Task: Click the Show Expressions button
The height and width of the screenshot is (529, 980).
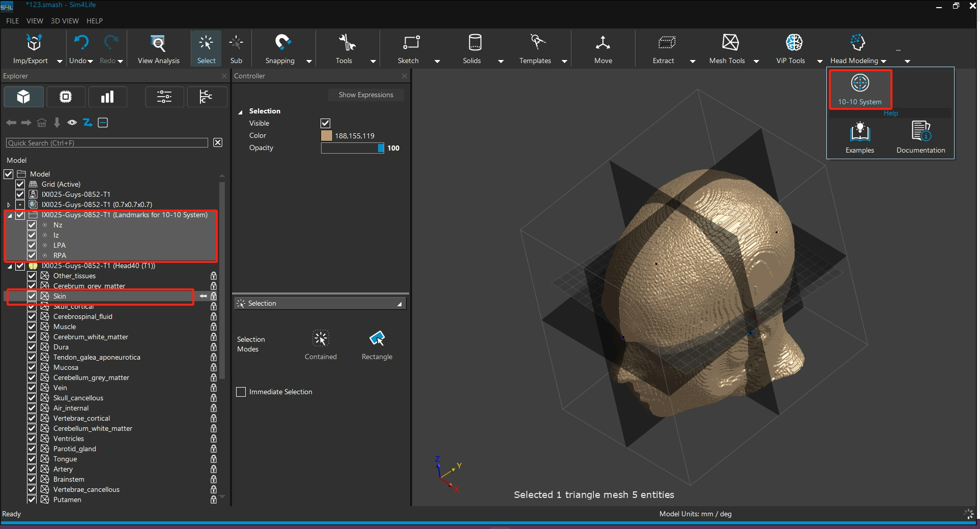Action: (x=365, y=95)
